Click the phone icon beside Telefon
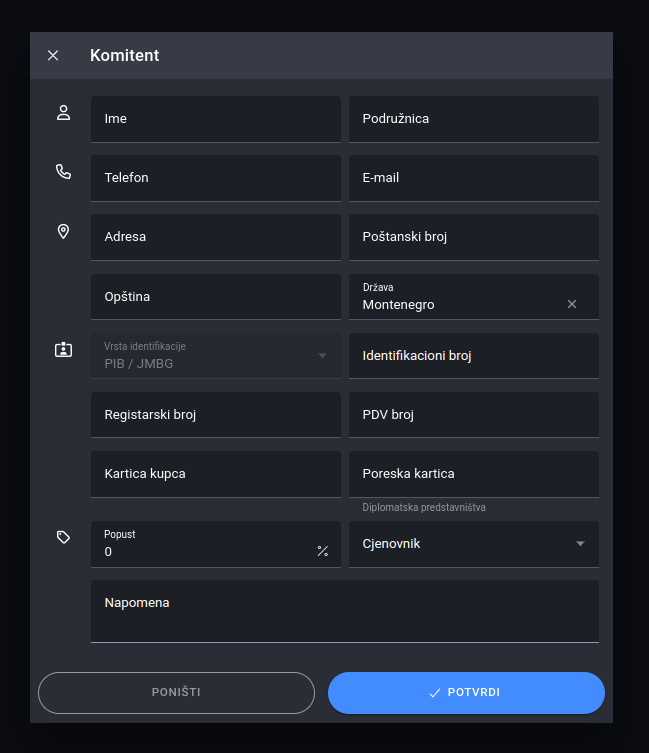 64,172
